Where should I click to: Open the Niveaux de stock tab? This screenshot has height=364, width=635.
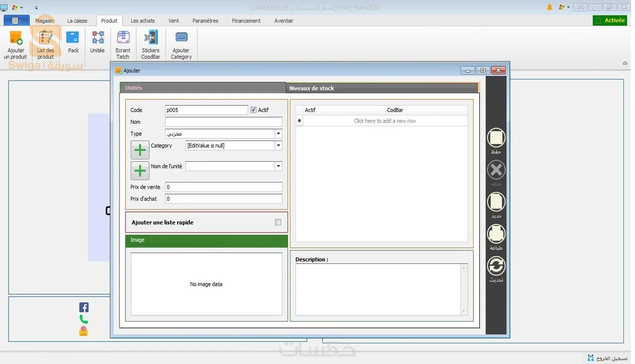click(312, 88)
